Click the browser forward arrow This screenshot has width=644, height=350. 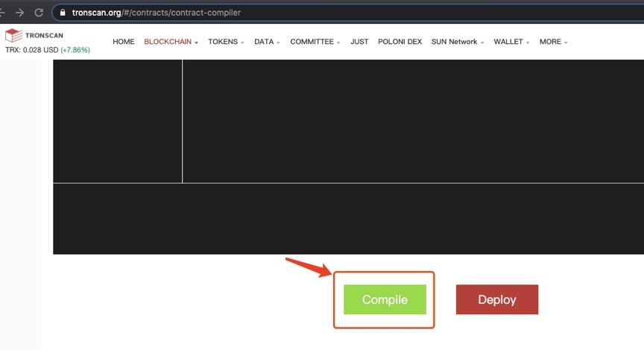point(19,13)
